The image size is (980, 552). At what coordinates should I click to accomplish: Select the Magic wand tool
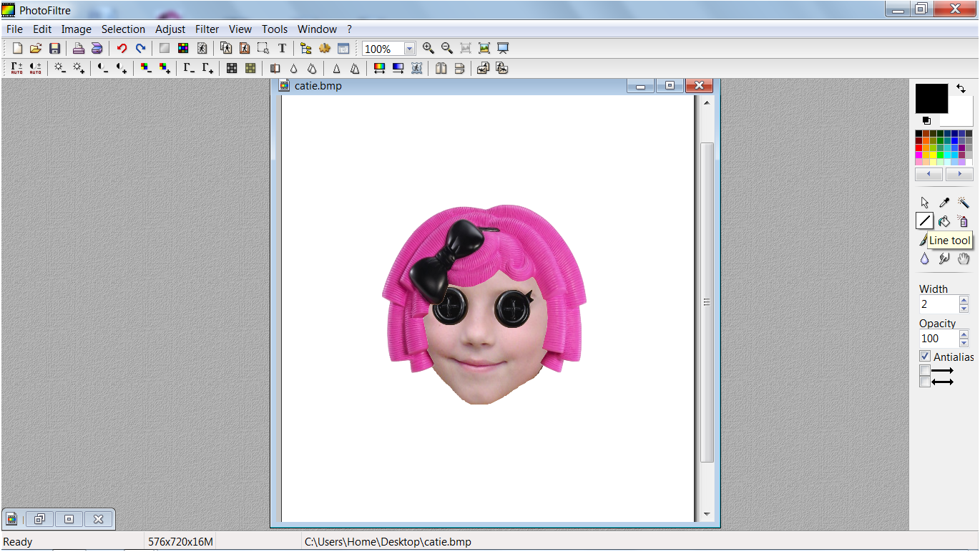[x=964, y=203]
